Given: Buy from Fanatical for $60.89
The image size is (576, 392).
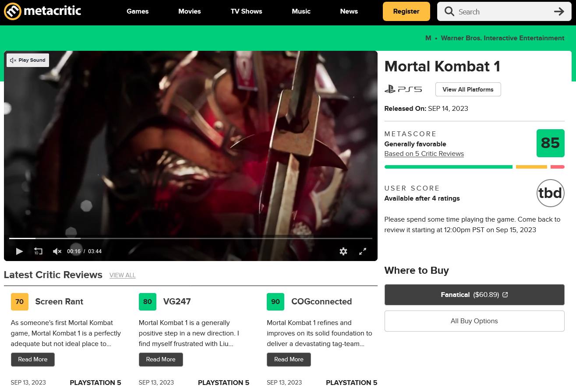Looking at the screenshot, I should (x=474, y=295).
